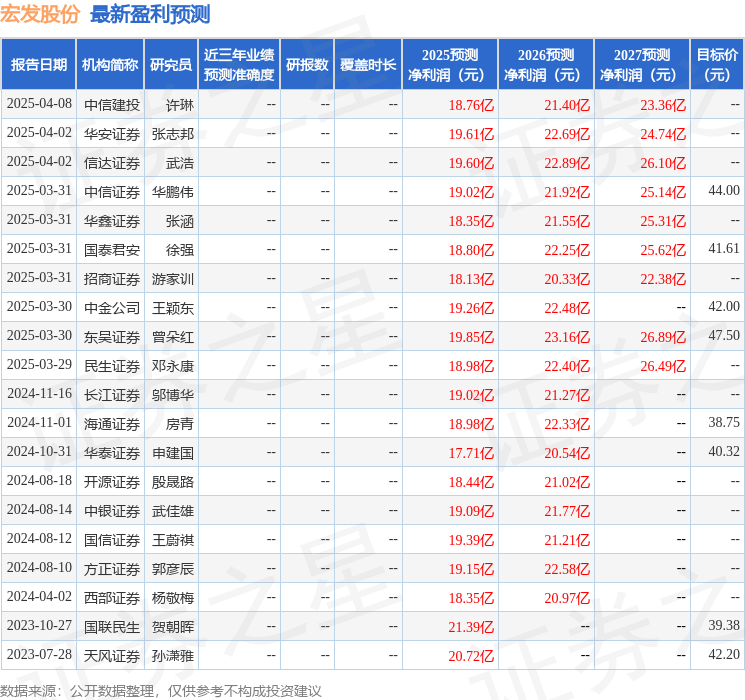Click the 2027预测净利润 column header
Image resolution: width=745 pixels, height=700 pixels.
[642, 65]
